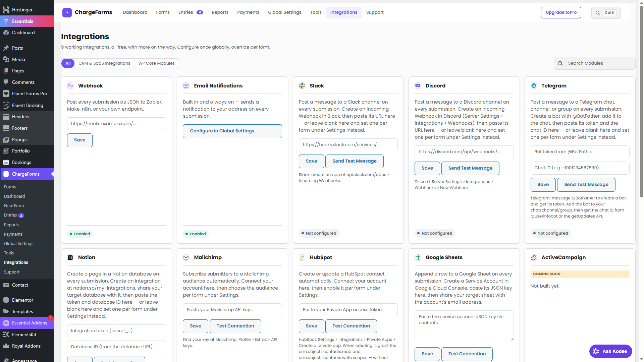Screen dimensions: 644x362
Task: Click the Fluent Booking sidebar icon
Action: coord(6,105)
